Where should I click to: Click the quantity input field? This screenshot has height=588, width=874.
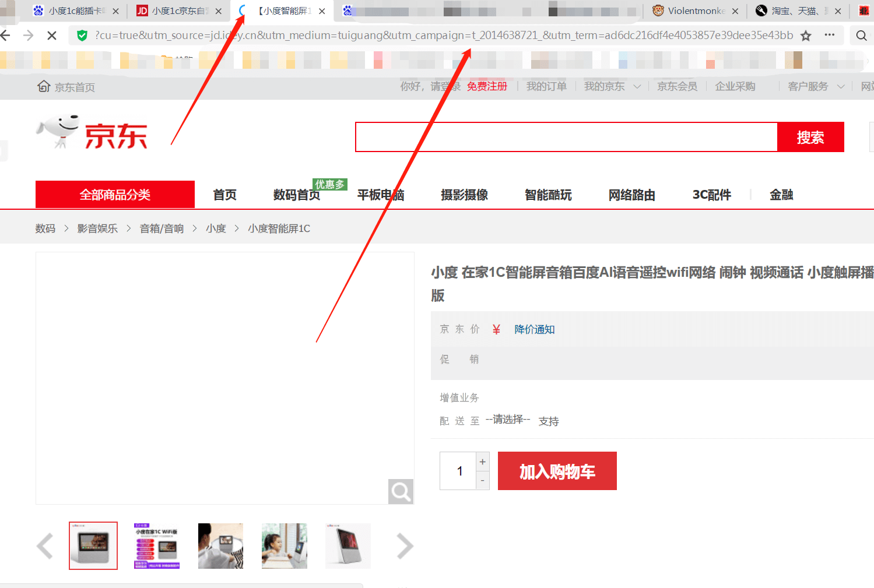(x=458, y=471)
